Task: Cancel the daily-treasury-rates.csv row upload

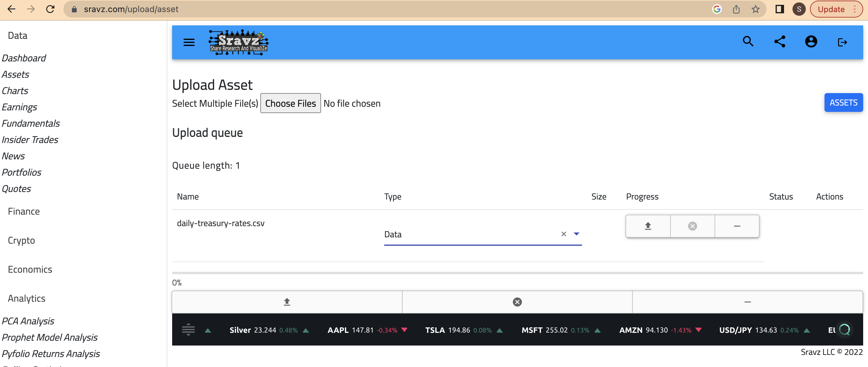Action: pyautogui.click(x=693, y=226)
